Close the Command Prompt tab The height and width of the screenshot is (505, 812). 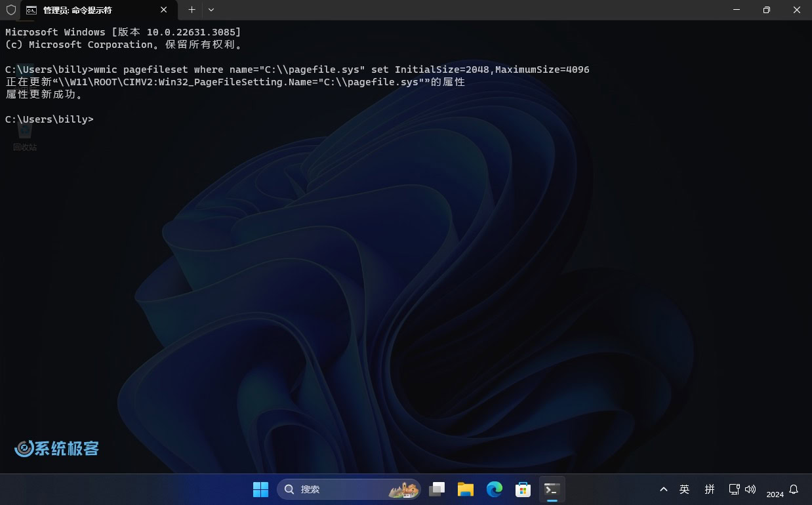pos(164,10)
